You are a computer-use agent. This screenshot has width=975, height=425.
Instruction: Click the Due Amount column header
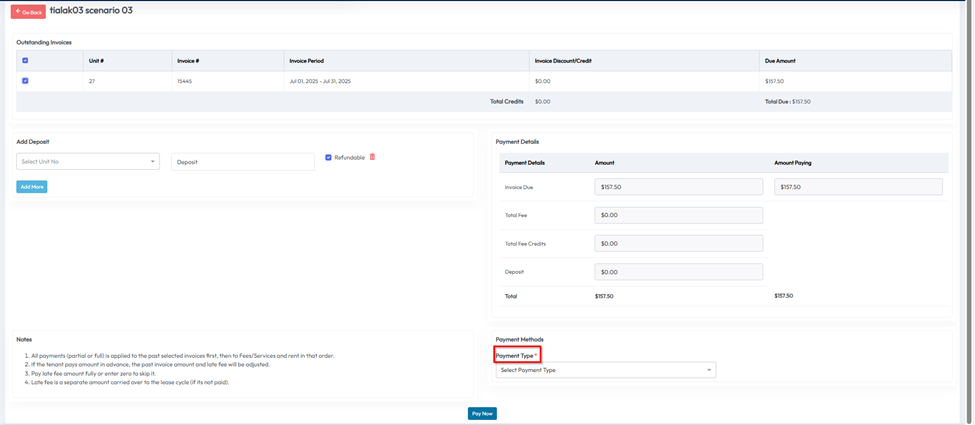[x=780, y=61]
